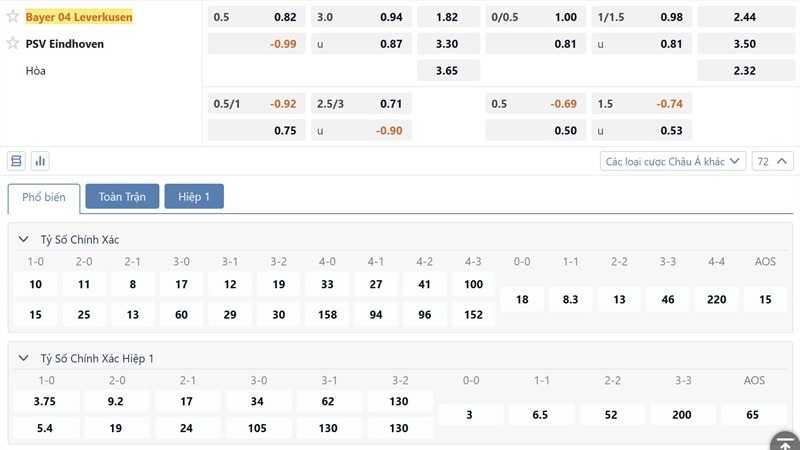Select under odds -0.90
The image size is (800, 450).
click(361, 131)
